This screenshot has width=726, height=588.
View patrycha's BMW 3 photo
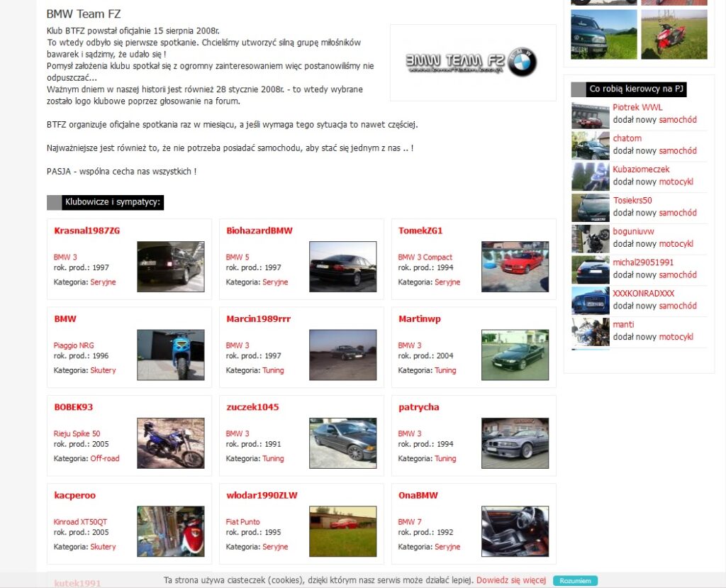(x=515, y=443)
